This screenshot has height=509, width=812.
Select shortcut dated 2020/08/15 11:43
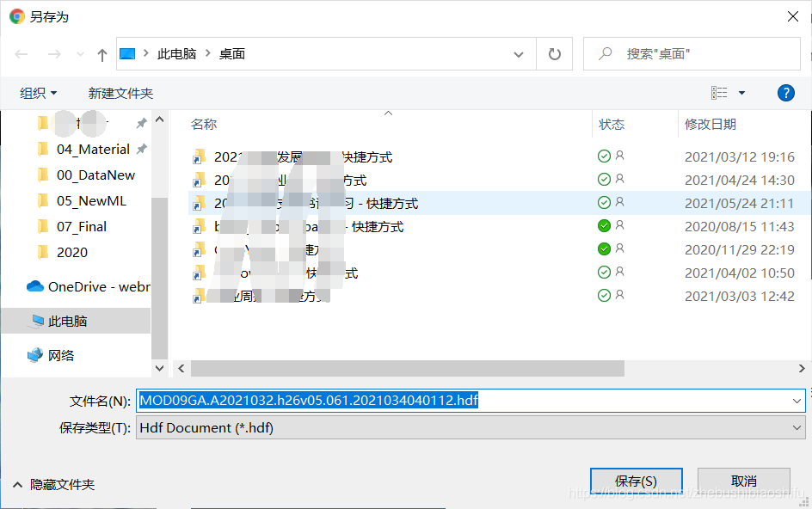[494, 226]
